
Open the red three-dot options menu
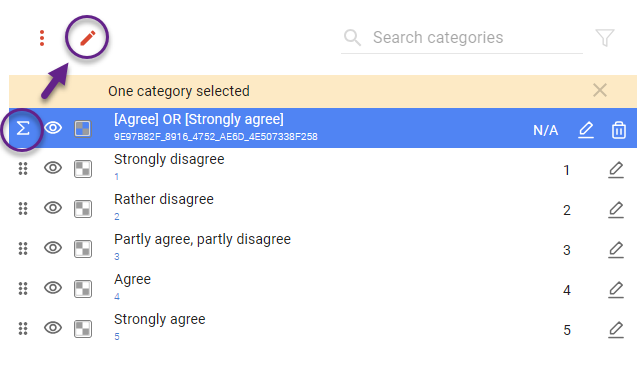42,38
